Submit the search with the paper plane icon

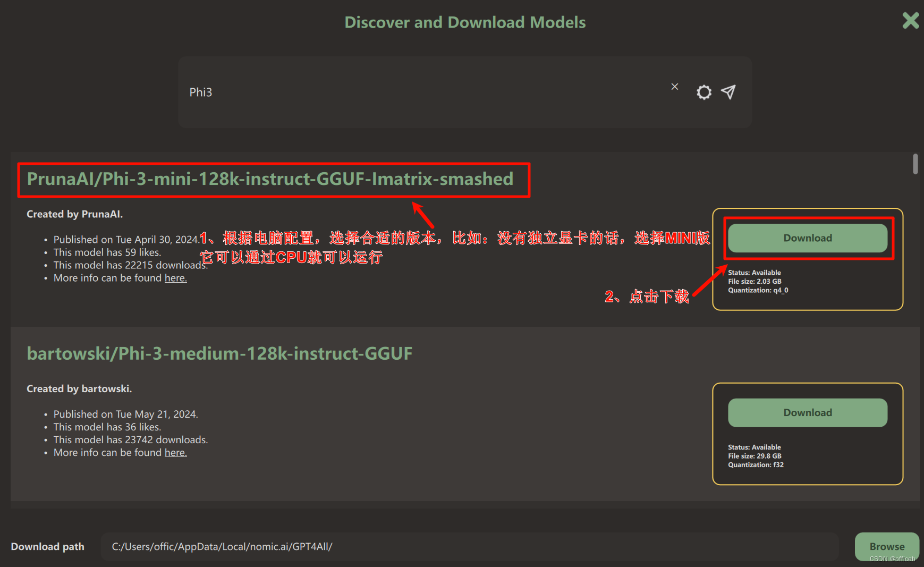728,92
